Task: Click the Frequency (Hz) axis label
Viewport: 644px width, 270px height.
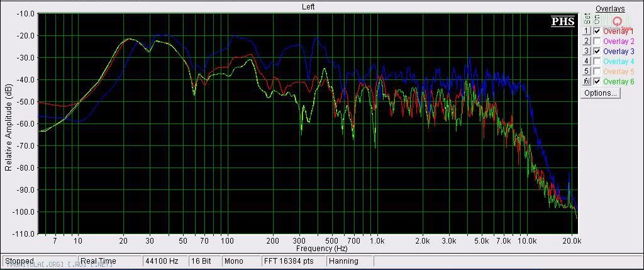Action: [321, 249]
